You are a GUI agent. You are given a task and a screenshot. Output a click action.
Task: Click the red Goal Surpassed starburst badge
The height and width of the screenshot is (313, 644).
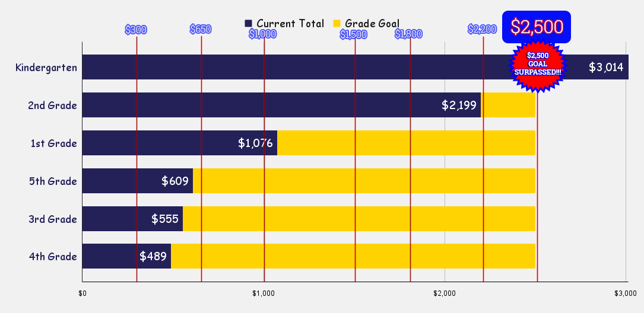pyautogui.click(x=538, y=66)
